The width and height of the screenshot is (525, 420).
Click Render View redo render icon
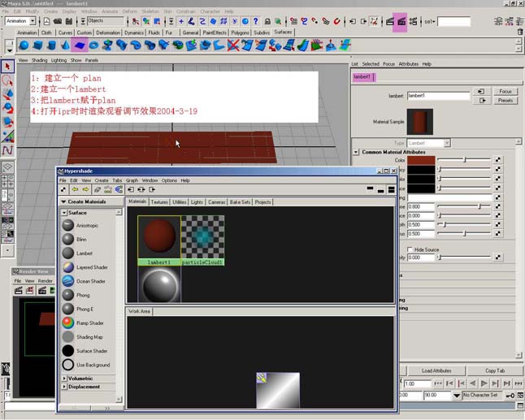point(19,291)
